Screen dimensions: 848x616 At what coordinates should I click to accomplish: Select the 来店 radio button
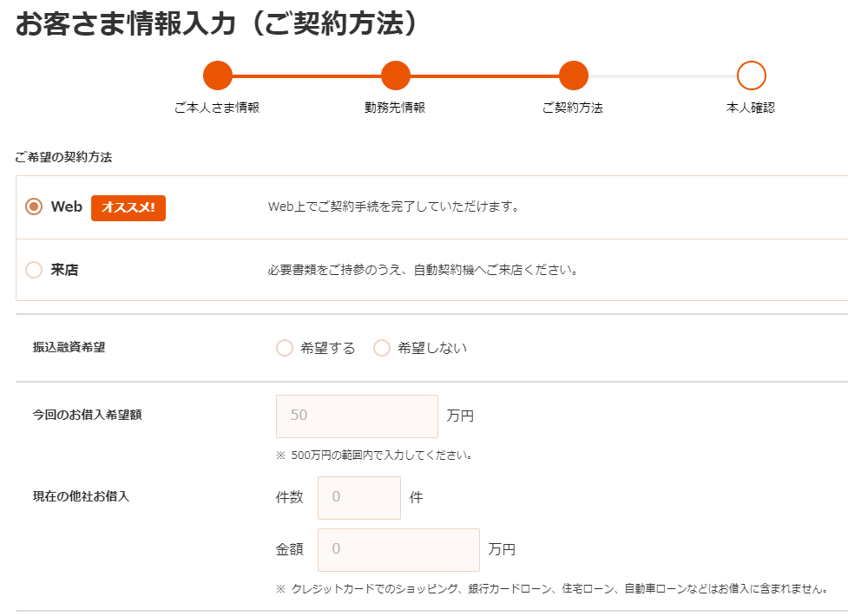pos(34,270)
